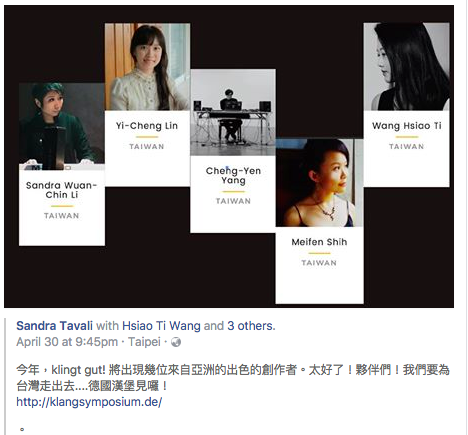Open Yi-Cheng Lin's portrait photo

147,67
